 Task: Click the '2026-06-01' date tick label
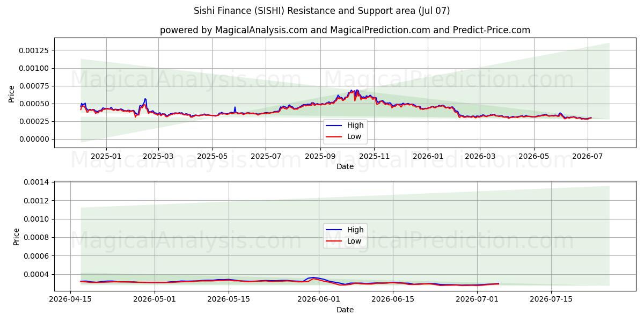(x=319, y=299)
